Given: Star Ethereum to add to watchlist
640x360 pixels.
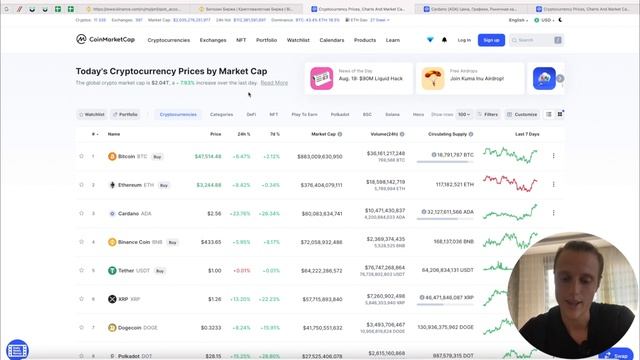Looking at the screenshot, I should pyautogui.click(x=81, y=184).
